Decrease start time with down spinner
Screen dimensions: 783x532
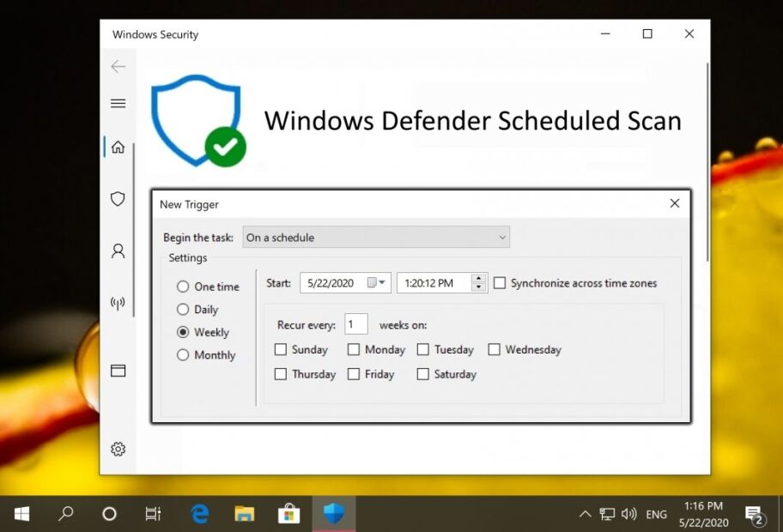479,287
